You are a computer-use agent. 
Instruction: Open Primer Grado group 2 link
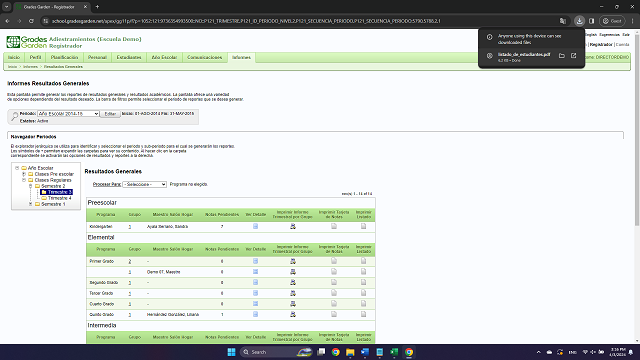[130, 261]
